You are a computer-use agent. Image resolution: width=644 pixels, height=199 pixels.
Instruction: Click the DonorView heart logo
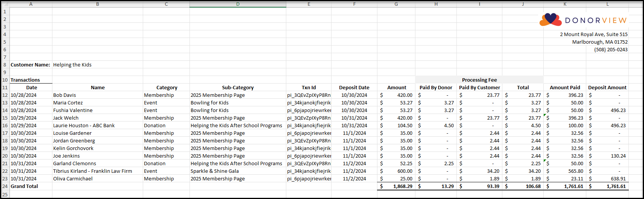551,20
